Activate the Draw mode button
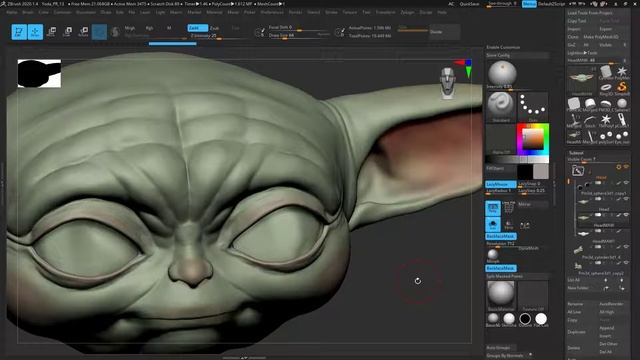Image resolution: width=640 pixels, height=360 pixels. pos(35,32)
